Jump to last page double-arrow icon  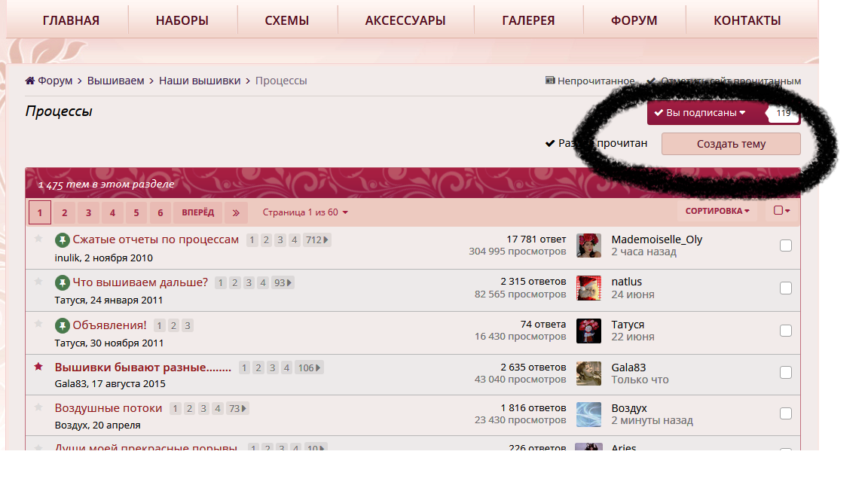pyautogui.click(x=236, y=212)
